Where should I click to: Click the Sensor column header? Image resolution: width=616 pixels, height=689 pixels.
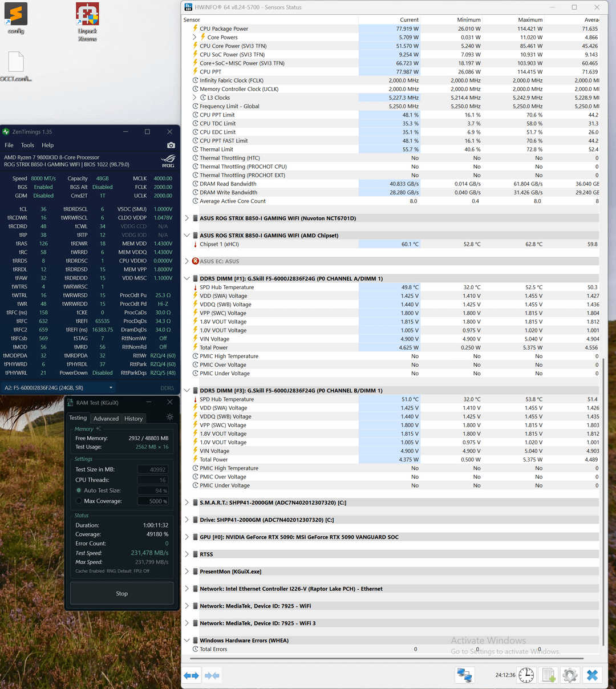(x=270, y=19)
